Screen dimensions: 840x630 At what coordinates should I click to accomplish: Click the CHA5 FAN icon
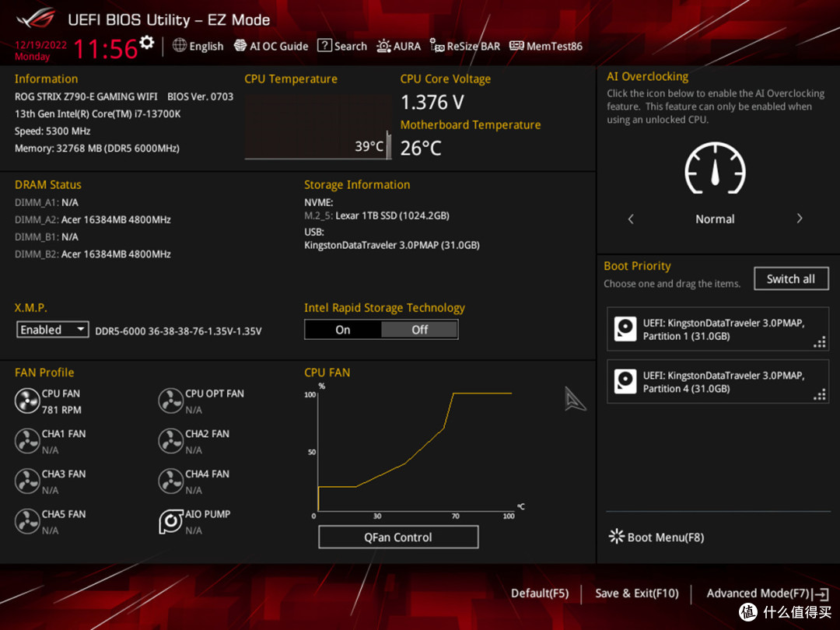[26, 521]
